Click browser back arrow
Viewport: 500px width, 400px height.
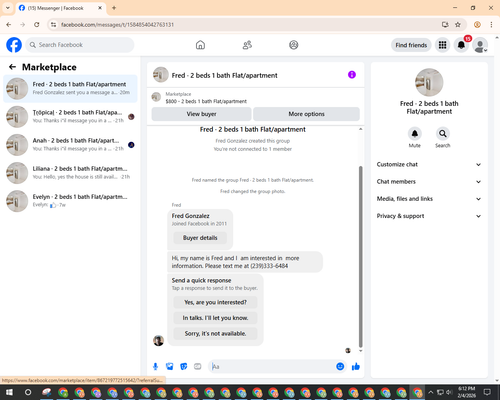pos(9,25)
